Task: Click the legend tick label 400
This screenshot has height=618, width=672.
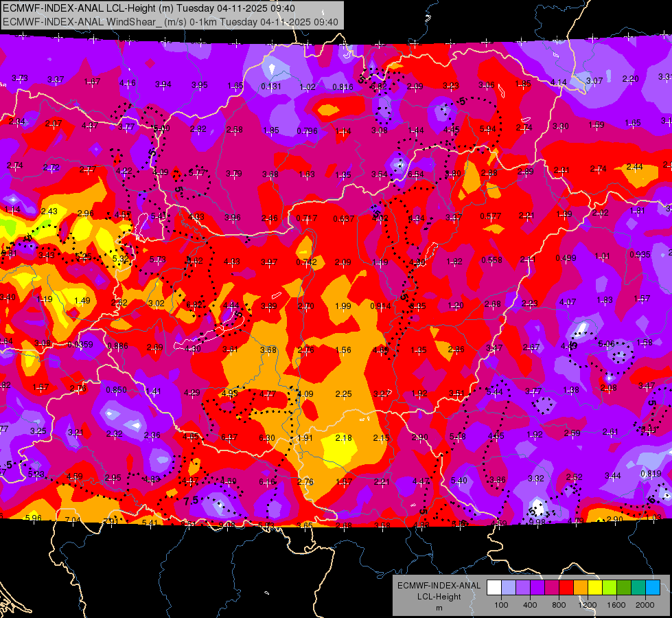Action: (x=530, y=605)
